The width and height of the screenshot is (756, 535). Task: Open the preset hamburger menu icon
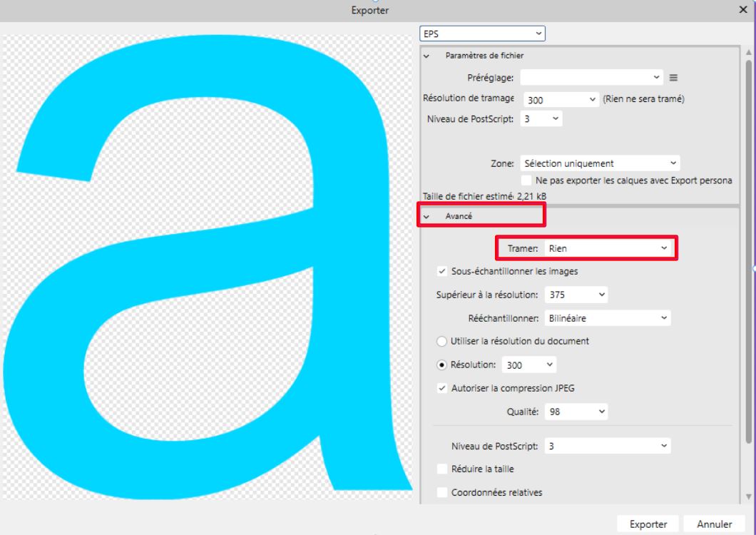pos(673,78)
